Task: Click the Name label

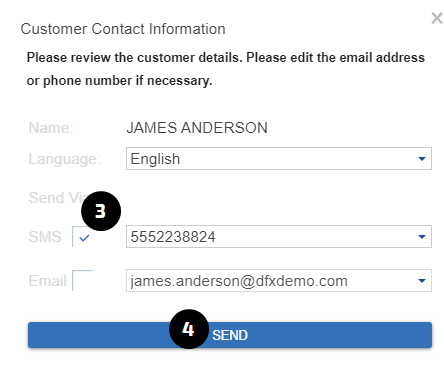Action: click(x=51, y=128)
